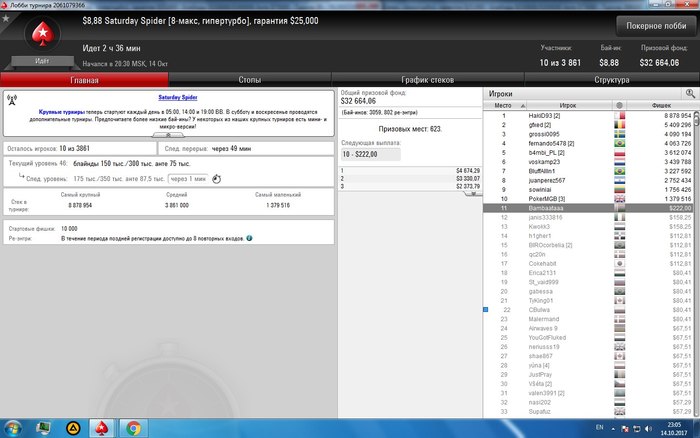Click the Belgian flag next to gfxed

click(x=619, y=125)
